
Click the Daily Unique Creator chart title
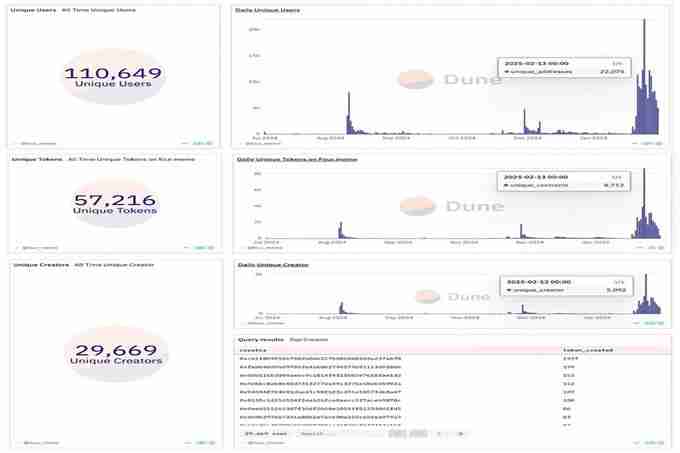(272, 265)
